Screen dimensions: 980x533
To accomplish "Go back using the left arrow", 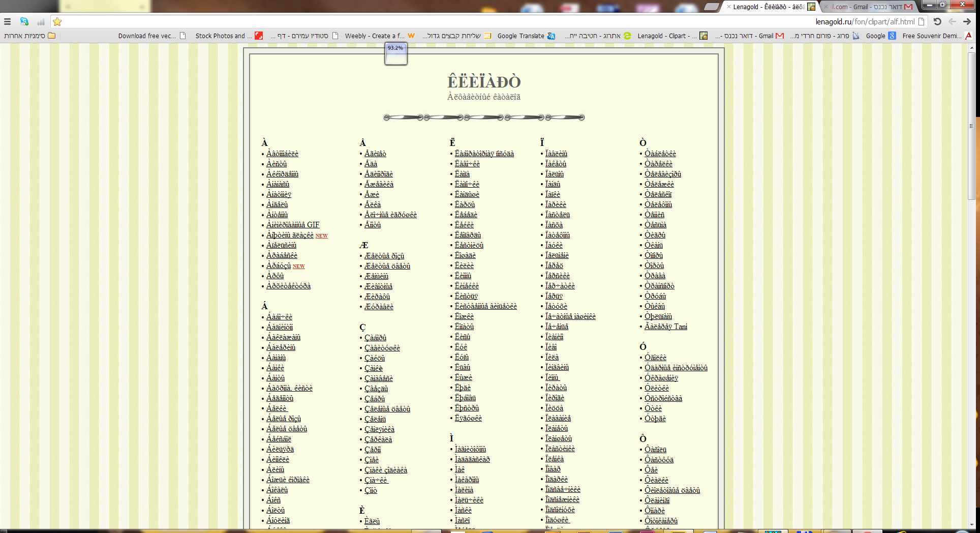I will pos(952,22).
